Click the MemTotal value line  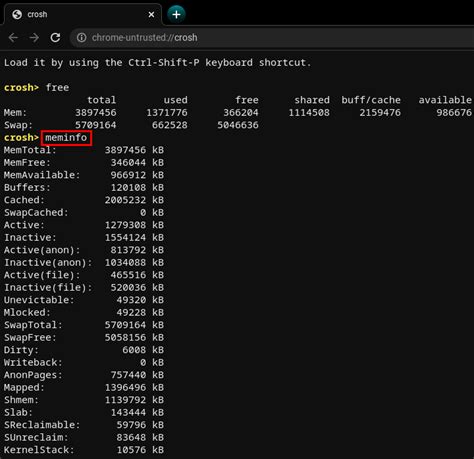(x=84, y=150)
